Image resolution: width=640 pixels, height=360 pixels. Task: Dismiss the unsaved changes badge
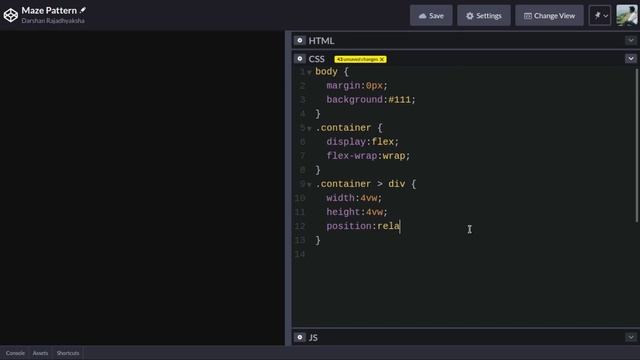click(382, 59)
